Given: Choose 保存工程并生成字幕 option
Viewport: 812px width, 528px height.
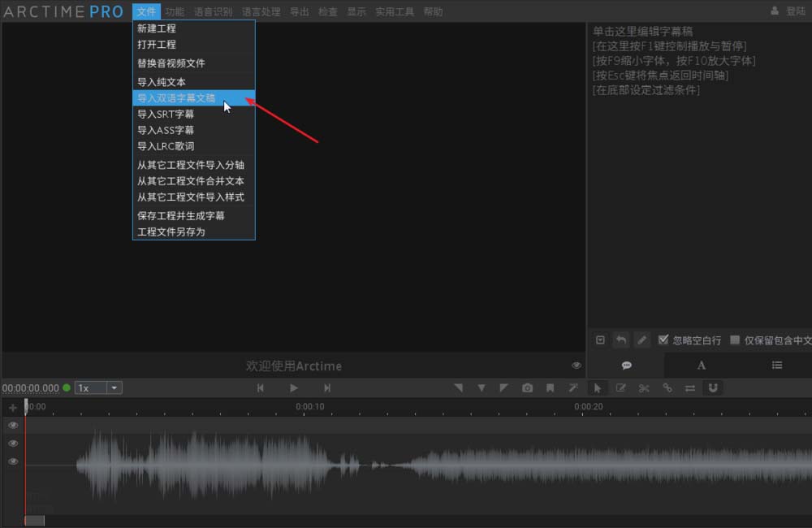Looking at the screenshot, I should (180, 215).
